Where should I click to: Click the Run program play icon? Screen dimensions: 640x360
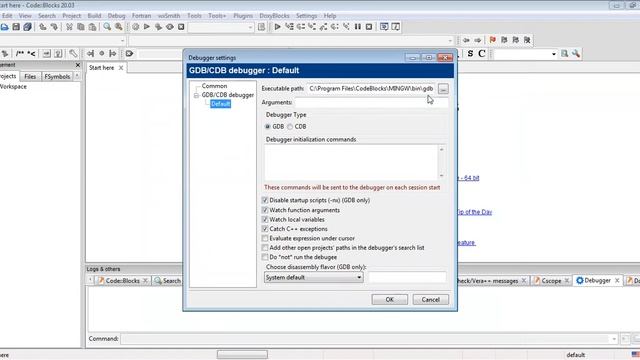147,27
